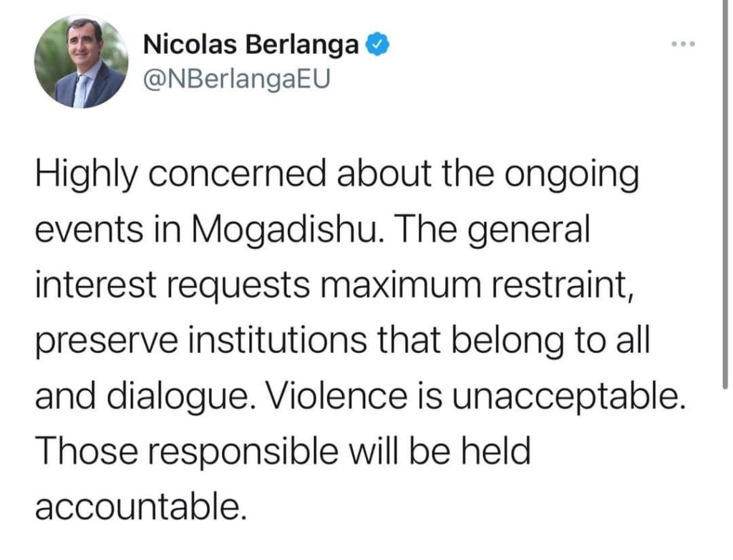This screenshot has width=733, height=560.
Task: Open Nicolas Berlanga's profile picture
Action: click(82, 62)
